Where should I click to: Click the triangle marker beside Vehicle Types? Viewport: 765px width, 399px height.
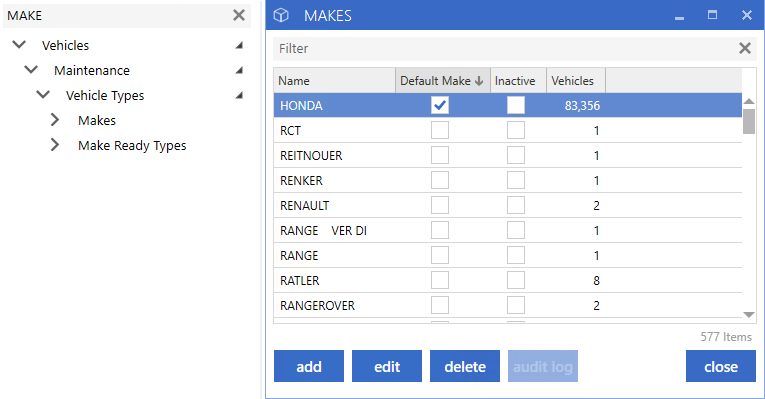pyautogui.click(x=239, y=95)
